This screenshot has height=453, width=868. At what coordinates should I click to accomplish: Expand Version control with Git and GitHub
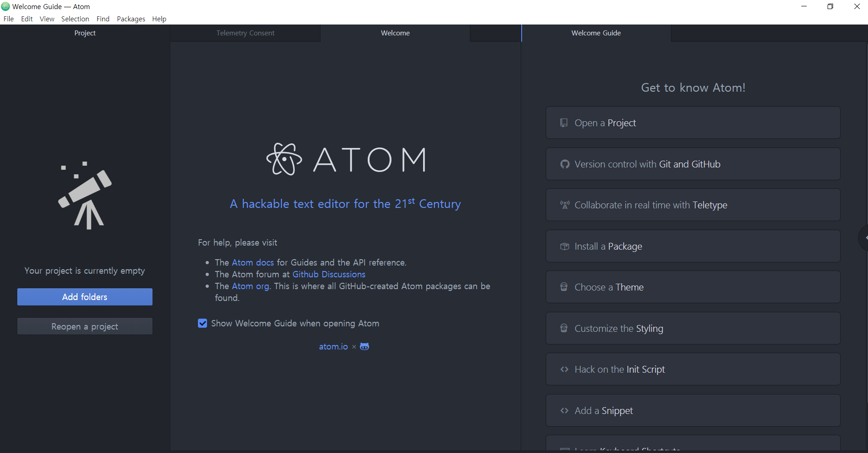693,164
